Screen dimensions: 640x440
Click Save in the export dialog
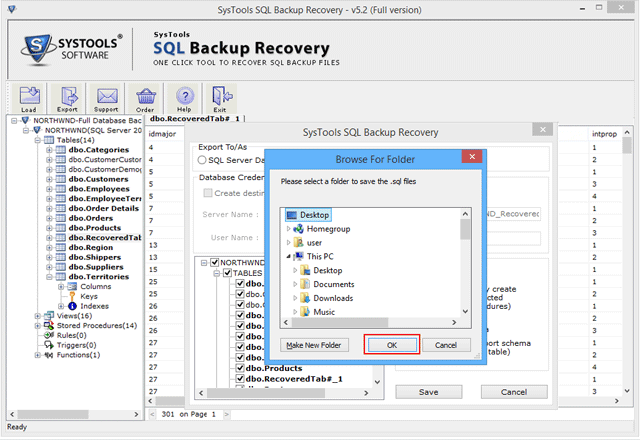pos(429,392)
